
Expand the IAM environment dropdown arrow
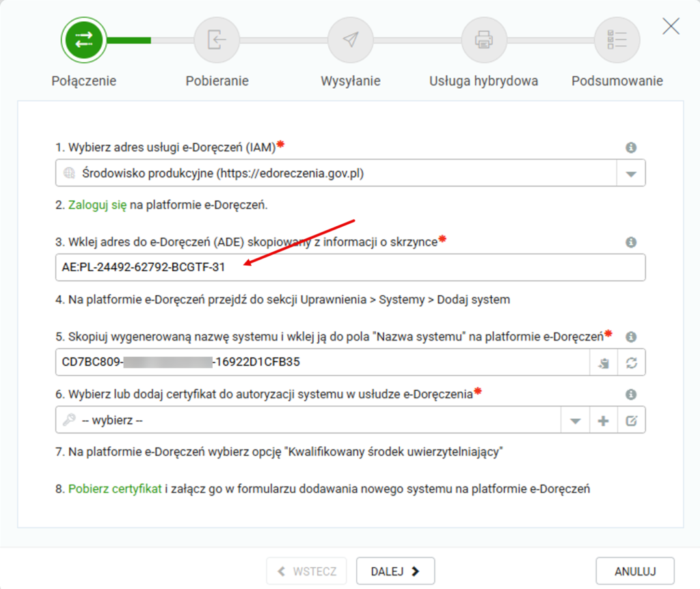[631, 174]
